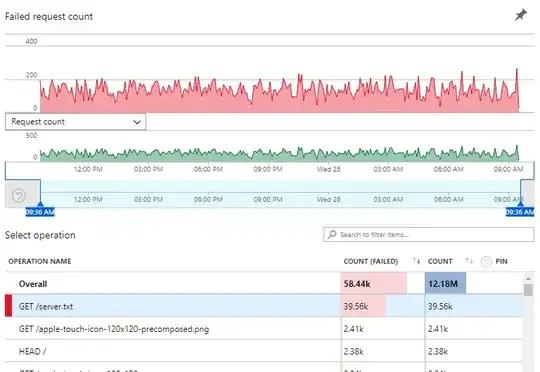
Task: Click the time range reset icon
Action: point(19,195)
